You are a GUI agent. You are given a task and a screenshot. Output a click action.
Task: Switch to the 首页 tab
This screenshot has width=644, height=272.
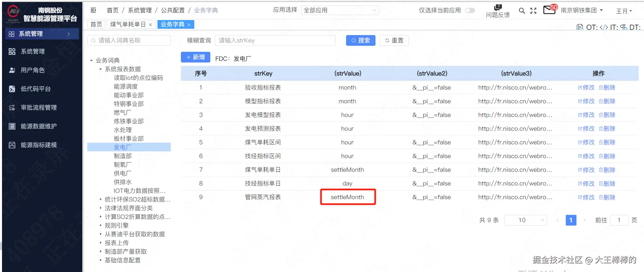[96, 24]
